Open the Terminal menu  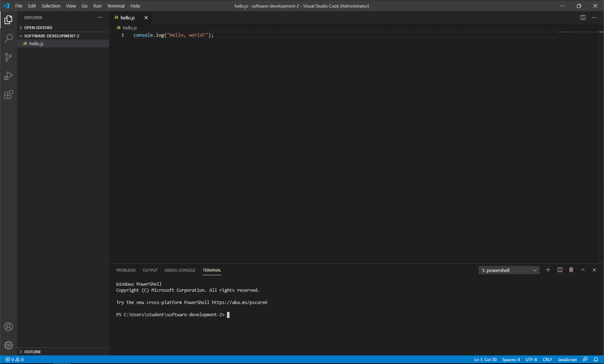116,6
